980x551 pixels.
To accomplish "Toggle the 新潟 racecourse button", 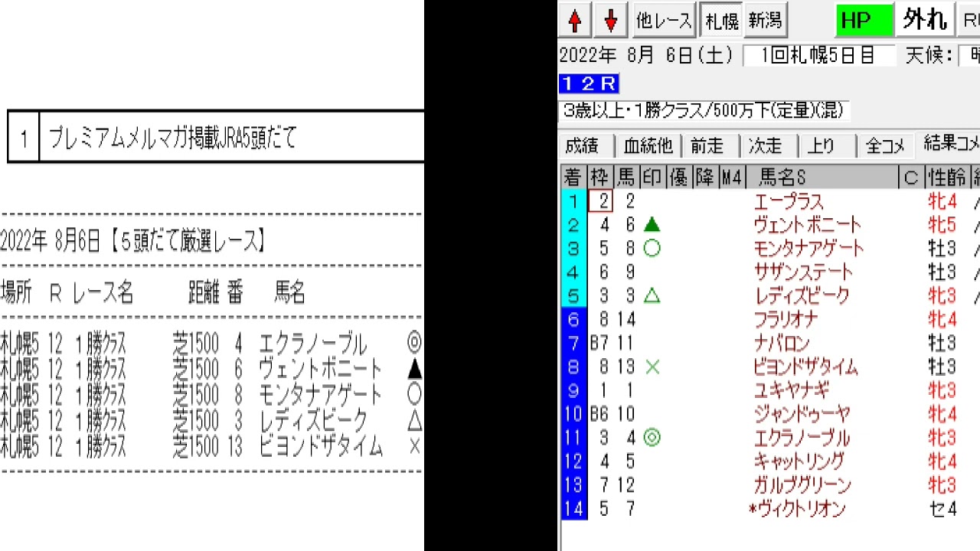I will (x=765, y=21).
